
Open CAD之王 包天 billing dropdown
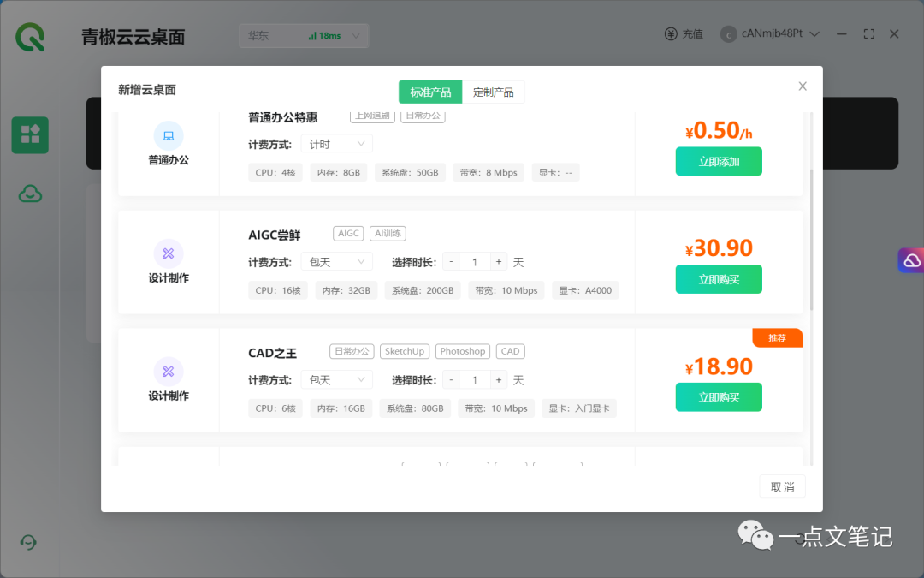pyautogui.click(x=336, y=380)
